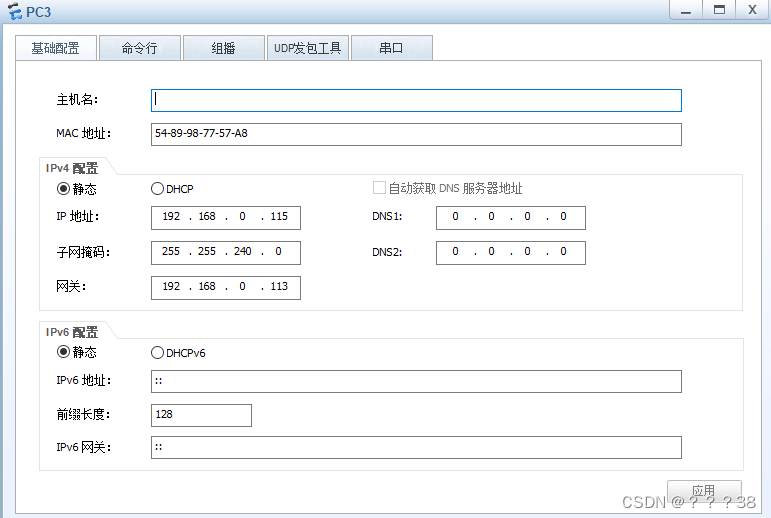Switch to the UDP发包工具 tab
The height and width of the screenshot is (518, 771).
(308, 48)
